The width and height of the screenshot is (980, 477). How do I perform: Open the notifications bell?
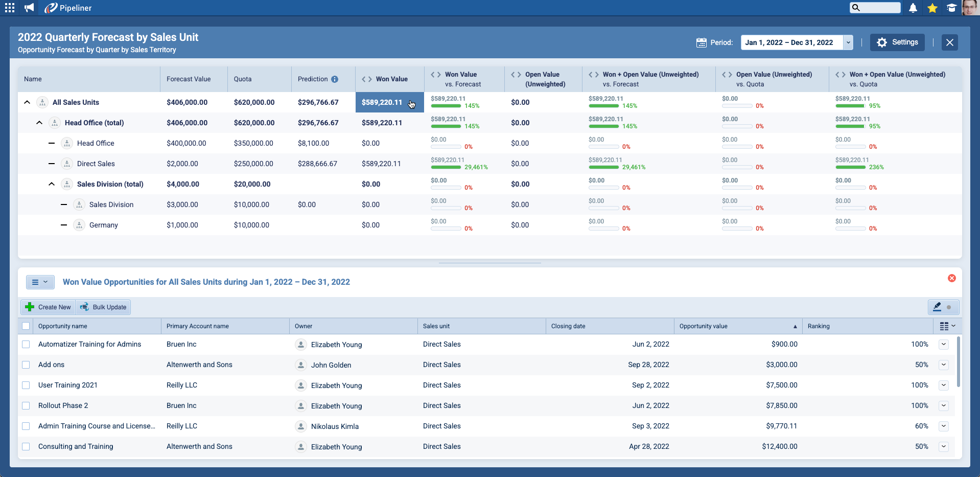[913, 8]
